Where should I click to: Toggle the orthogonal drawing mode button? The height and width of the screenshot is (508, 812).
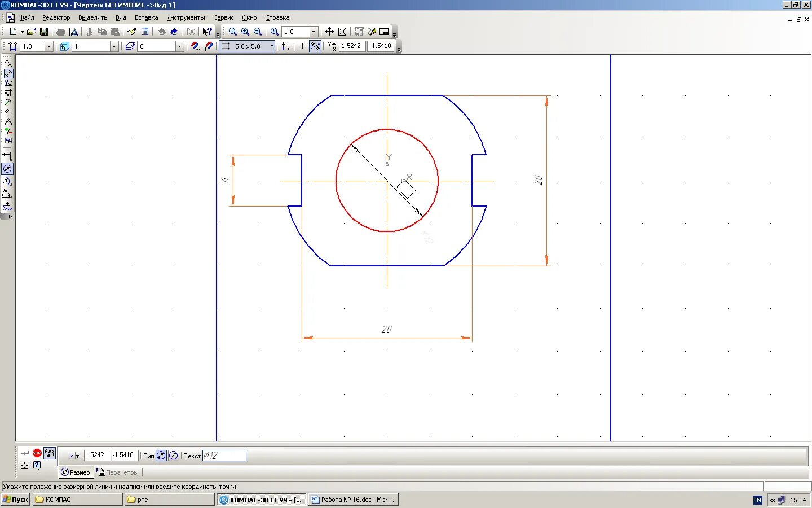[x=302, y=46]
